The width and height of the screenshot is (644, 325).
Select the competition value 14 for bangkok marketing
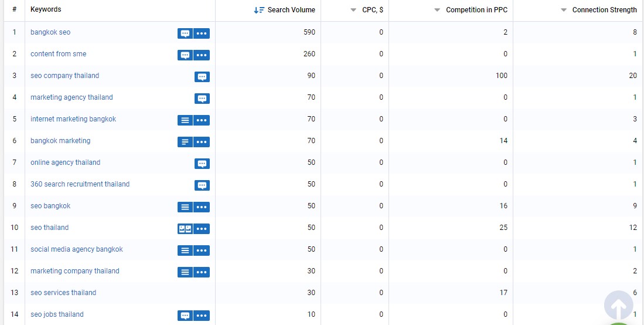click(x=503, y=141)
